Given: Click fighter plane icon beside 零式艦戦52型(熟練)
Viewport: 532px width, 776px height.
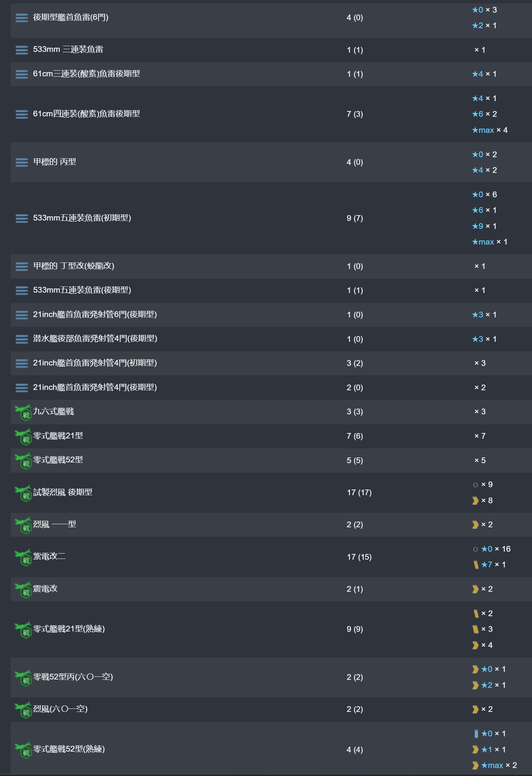Looking at the screenshot, I should [x=23, y=750].
